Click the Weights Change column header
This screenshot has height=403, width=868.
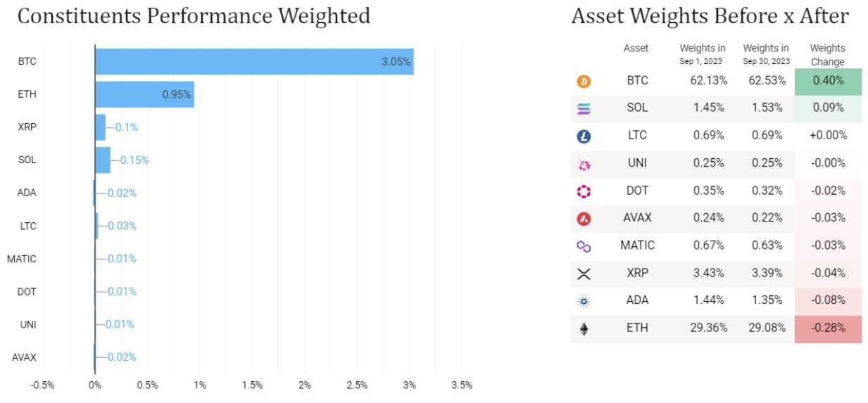click(x=827, y=55)
